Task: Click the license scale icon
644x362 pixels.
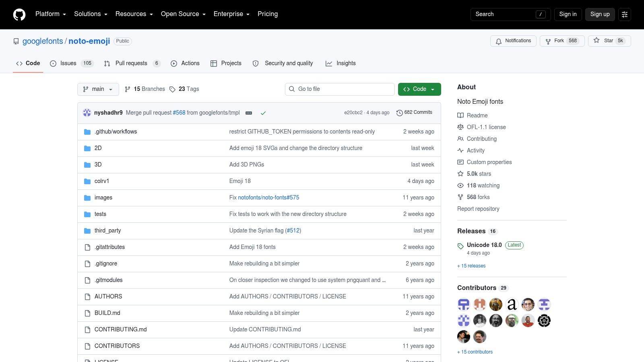Action: [x=460, y=127]
